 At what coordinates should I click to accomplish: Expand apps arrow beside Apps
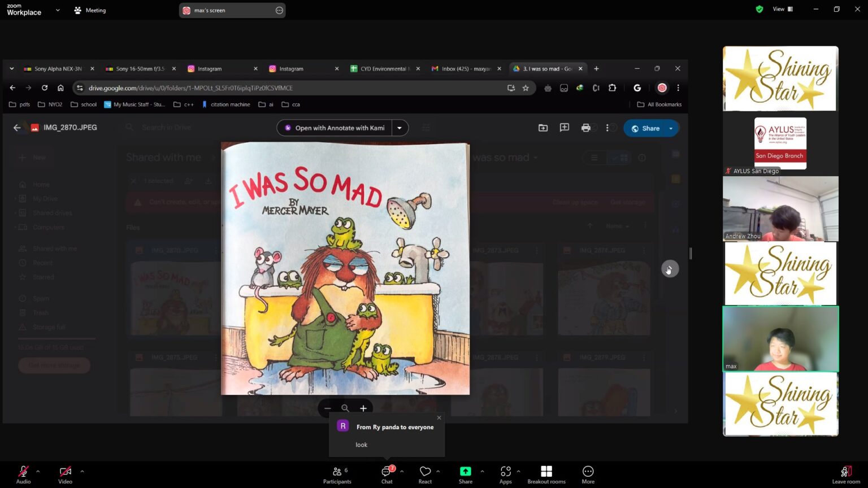(x=518, y=471)
